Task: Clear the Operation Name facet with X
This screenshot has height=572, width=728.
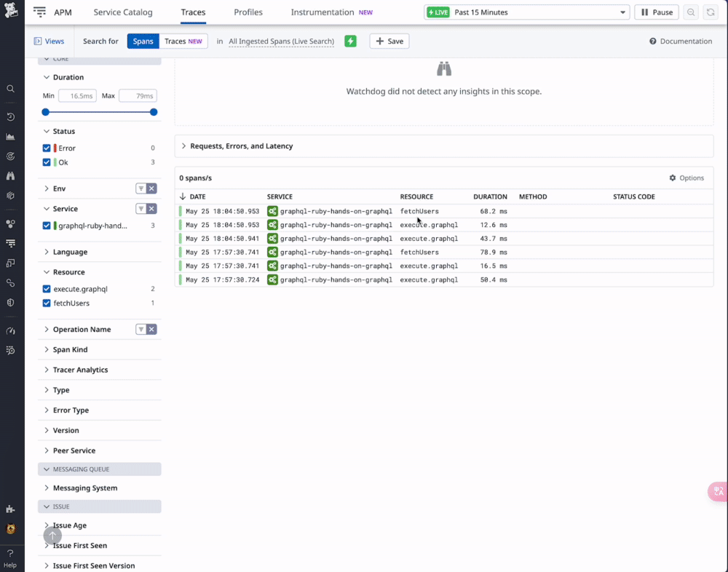Action: pyautogui.click(x=151, y=329)
